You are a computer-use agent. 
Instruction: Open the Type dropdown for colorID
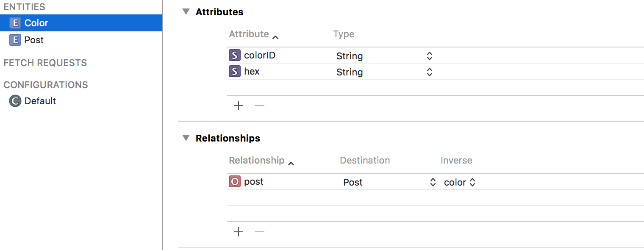pos(429,55)
